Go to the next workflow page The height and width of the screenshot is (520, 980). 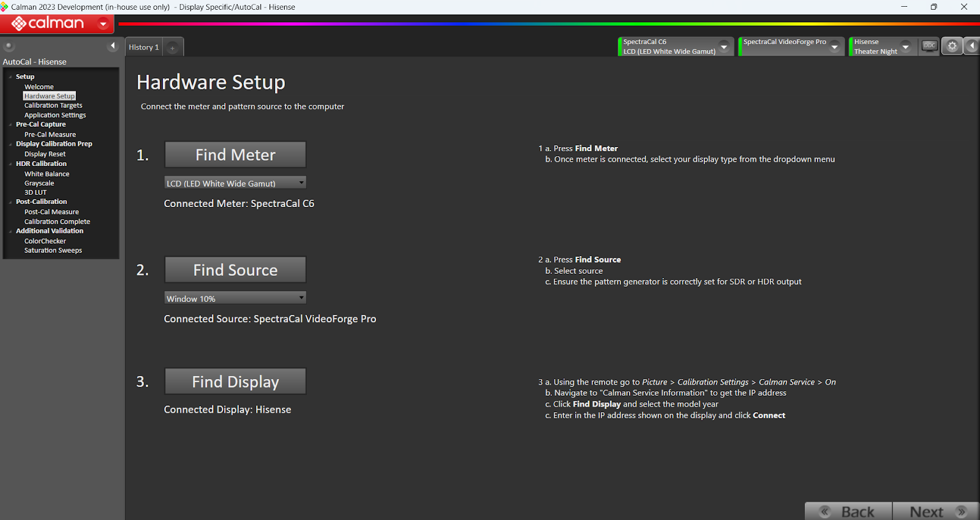[x=936, y=511]
